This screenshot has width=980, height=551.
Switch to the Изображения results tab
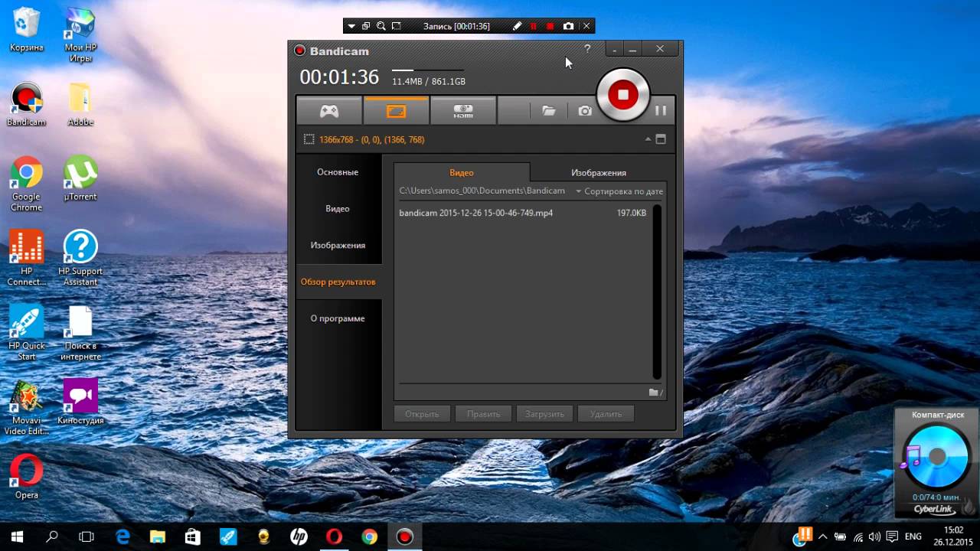[599, 172]
